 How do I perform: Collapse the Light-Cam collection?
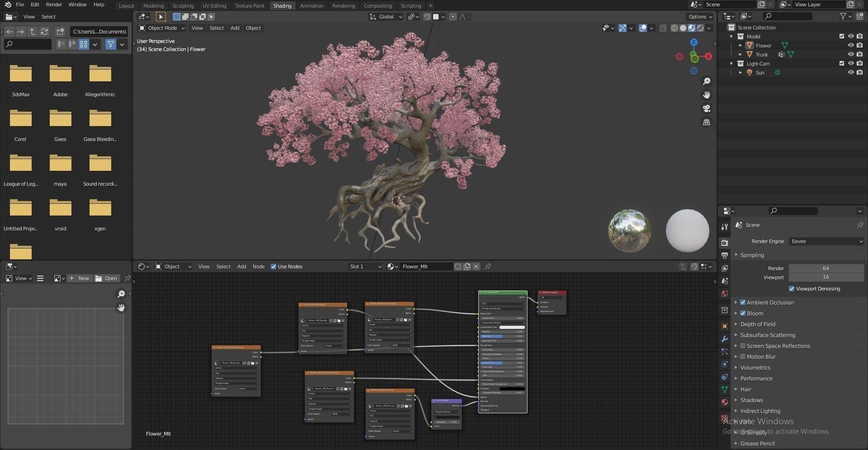coord(731,63)
